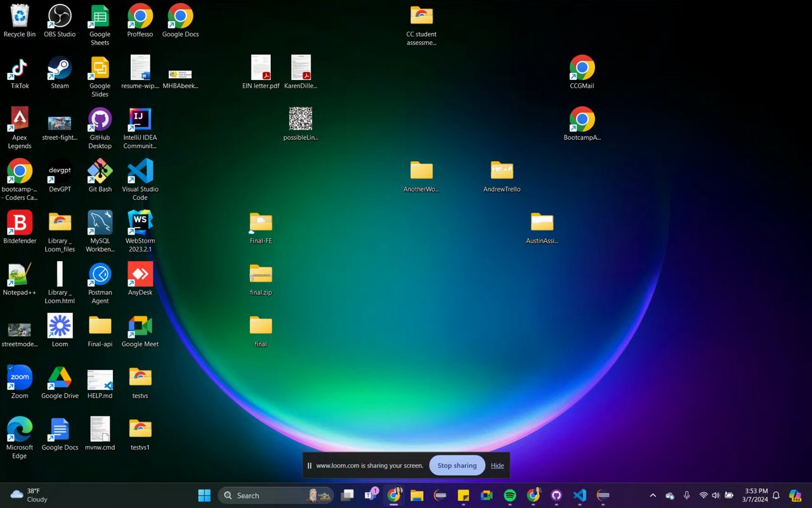
Task: Select the possibleLin QR code image
Action: (x=301, y=124)
